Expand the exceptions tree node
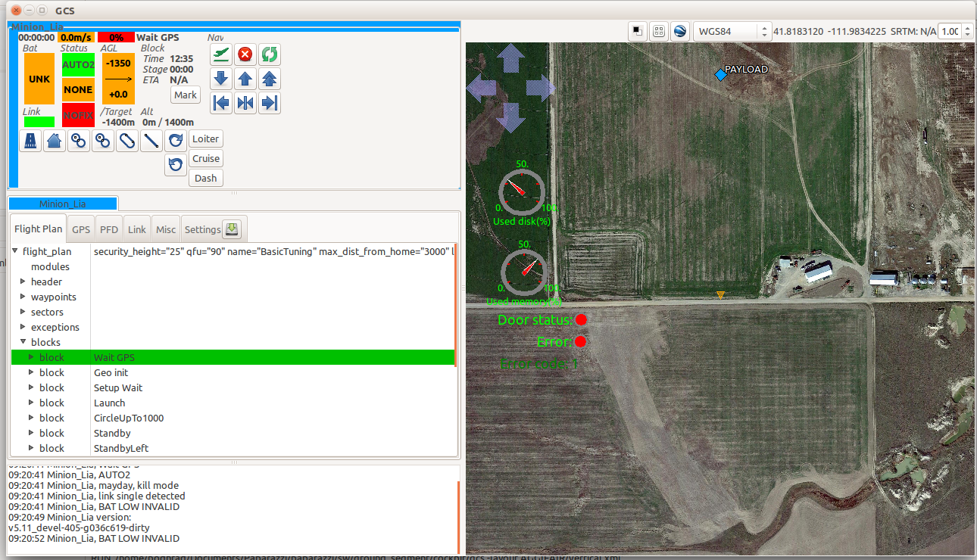This screenshot has height=560, width=977. (23, 327)
